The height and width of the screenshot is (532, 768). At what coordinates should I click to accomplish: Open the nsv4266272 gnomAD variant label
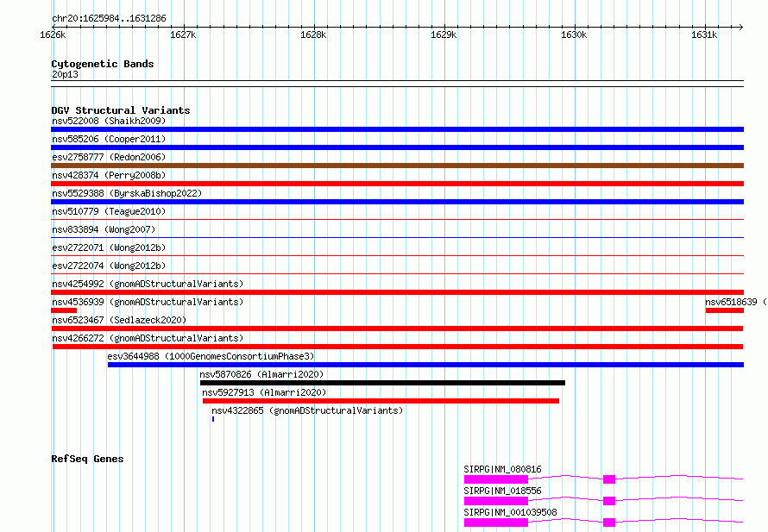click(148, 338)
